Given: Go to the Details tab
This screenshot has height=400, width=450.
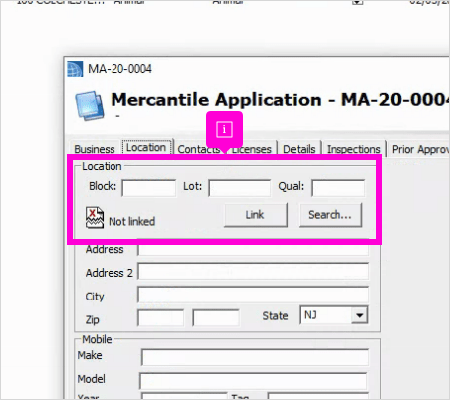Looking at the screenshot, I should click(x=299, y=149).
